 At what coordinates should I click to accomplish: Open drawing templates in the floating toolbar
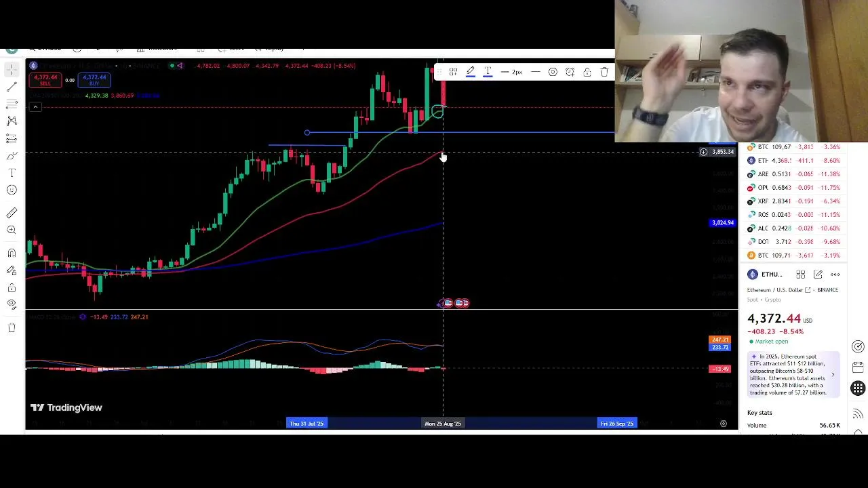coord(453,72)
